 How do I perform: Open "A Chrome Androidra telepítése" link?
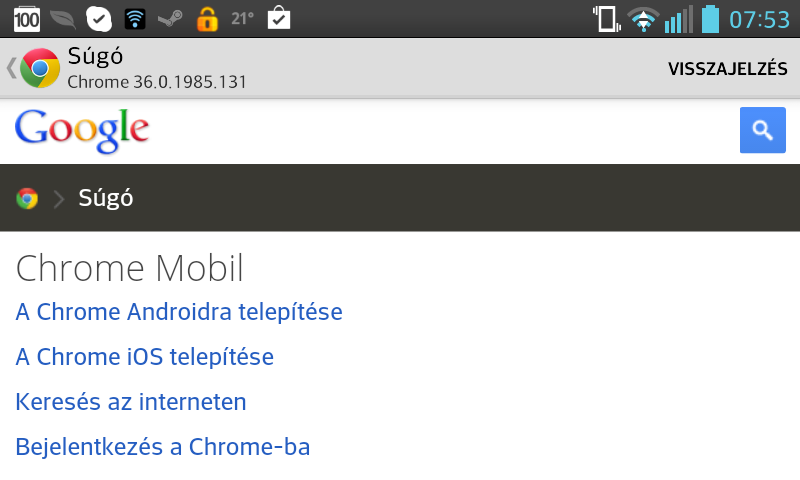pyautogui.click(x=179, y=312)
